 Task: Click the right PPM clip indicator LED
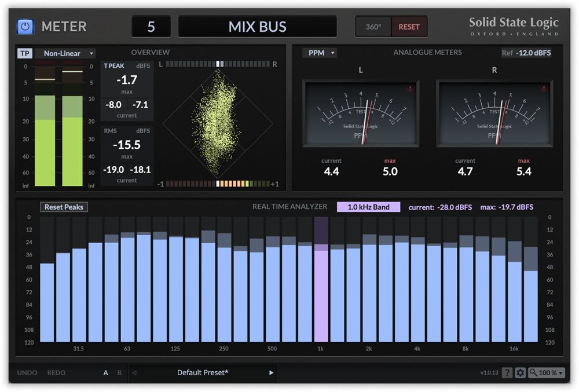point(544,88)
